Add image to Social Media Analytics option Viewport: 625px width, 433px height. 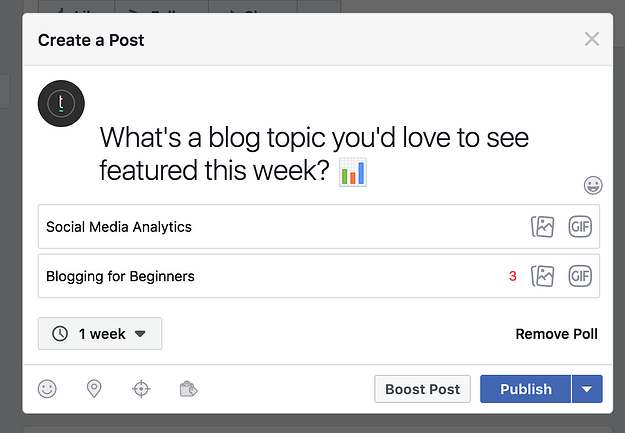tap(542, 226)
